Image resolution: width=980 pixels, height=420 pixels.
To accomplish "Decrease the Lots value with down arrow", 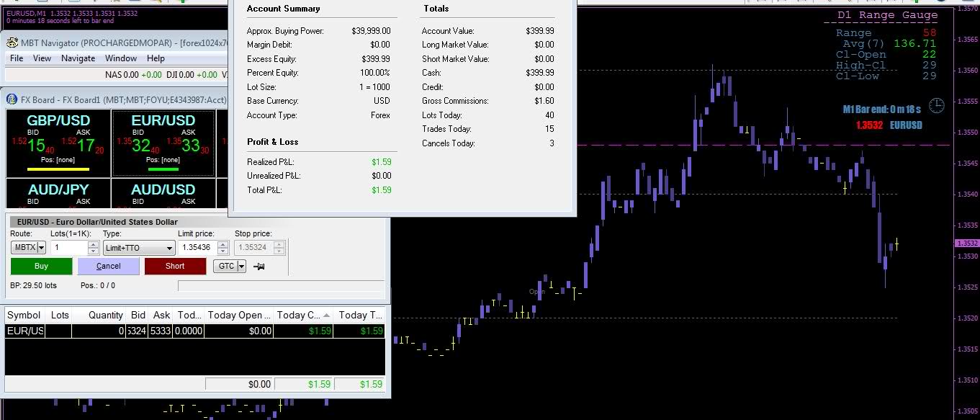I will coord(94,251).
